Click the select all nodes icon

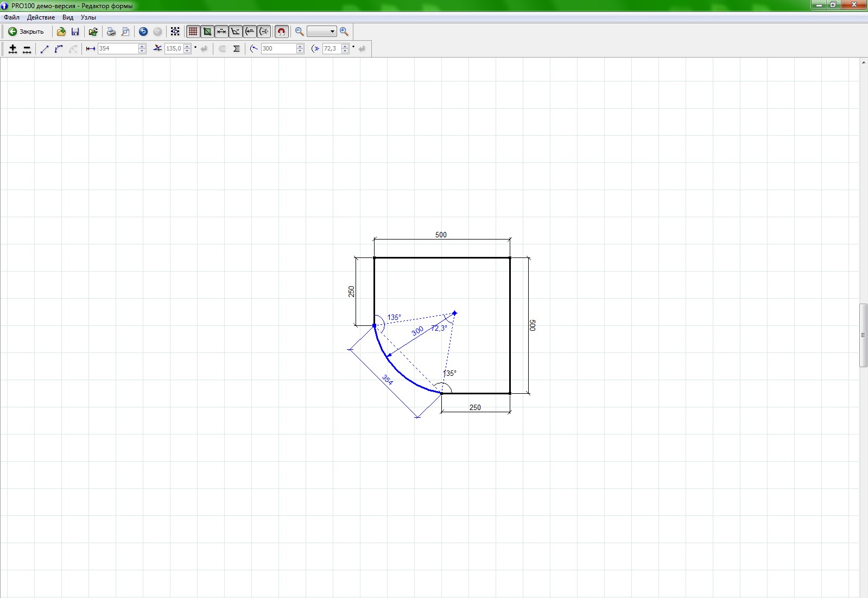[x=175, y=32]
